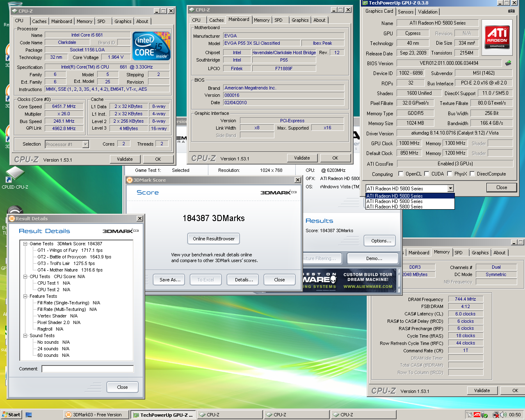Click the ATI Radeon Graphics logo in GPU-Z
Screen dimensions: 525x420
(x=497, y=37)
